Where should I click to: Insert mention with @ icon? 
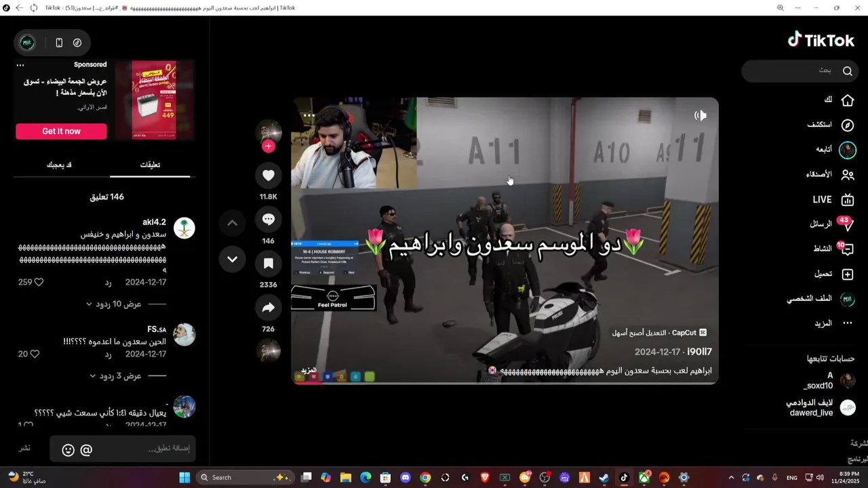pos(86,450)
